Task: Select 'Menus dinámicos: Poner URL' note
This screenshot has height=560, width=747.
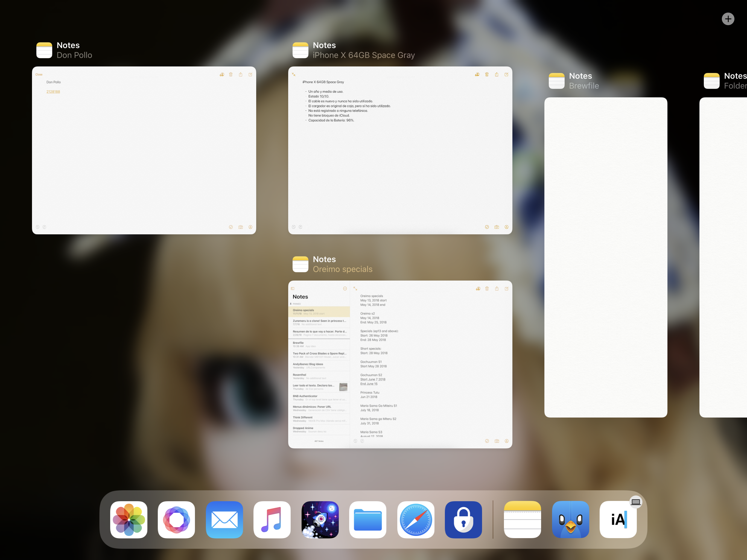Action: tap(319, 408)
